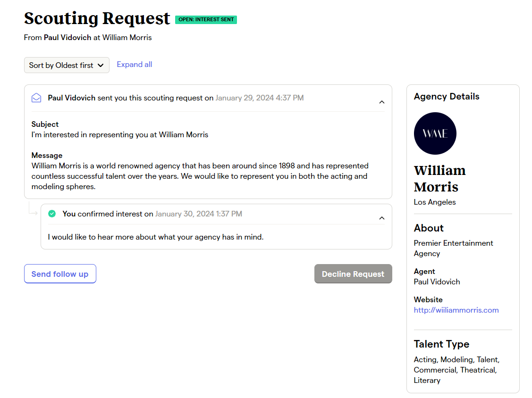
Task: Click the January 29, 2024 4:37 PM timestamp
Action: coord(260,98)
